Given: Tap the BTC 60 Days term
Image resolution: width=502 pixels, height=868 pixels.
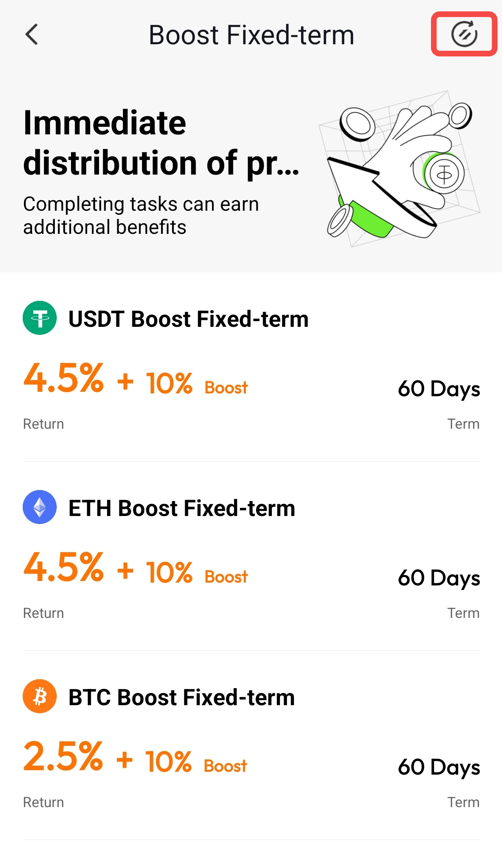Looking at the screenshot, I should coord(439,767).
